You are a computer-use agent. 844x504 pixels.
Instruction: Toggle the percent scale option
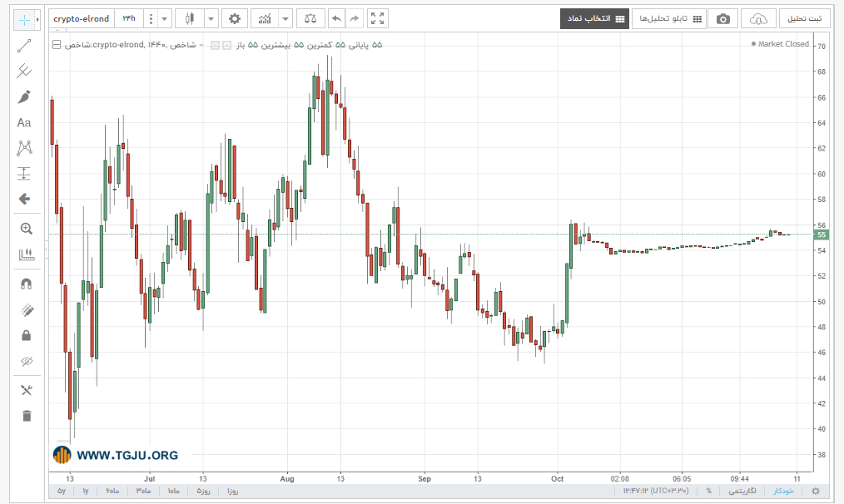pos(709,491)
